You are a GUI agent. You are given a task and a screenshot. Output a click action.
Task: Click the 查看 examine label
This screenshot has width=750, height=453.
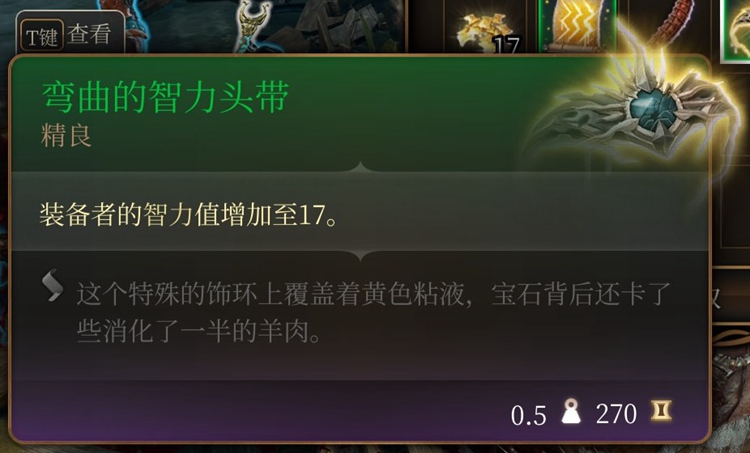(89, 34)
